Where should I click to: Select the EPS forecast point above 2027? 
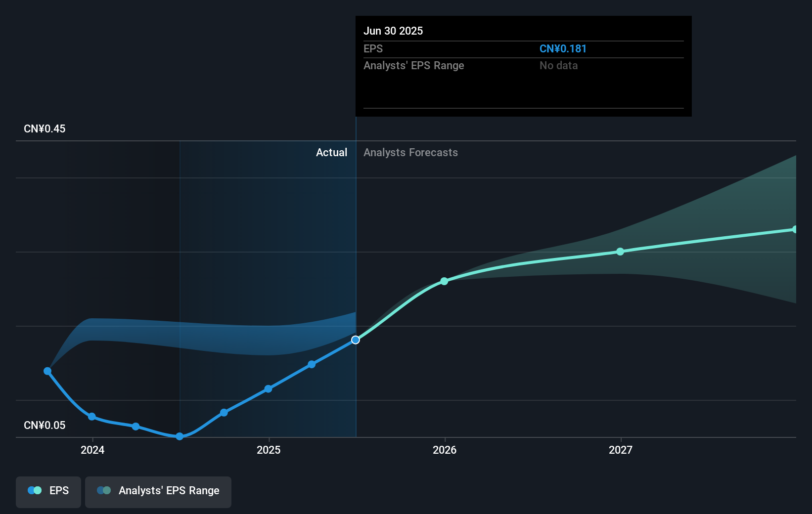click(620, 252)
